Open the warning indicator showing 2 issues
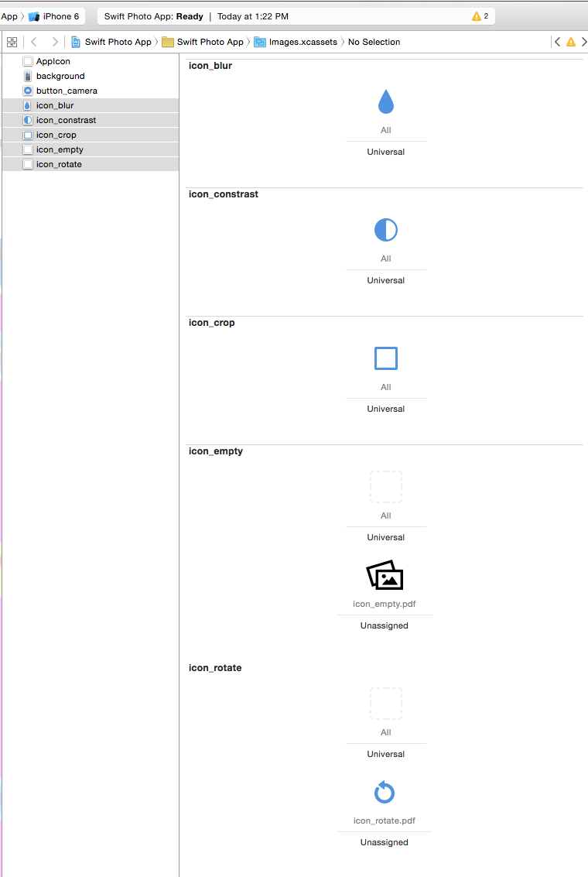Screen dimensions: 588x877 click(480, 16)
